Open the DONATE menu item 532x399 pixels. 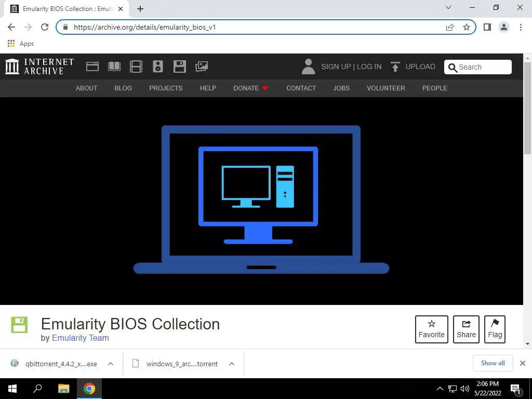251,88
